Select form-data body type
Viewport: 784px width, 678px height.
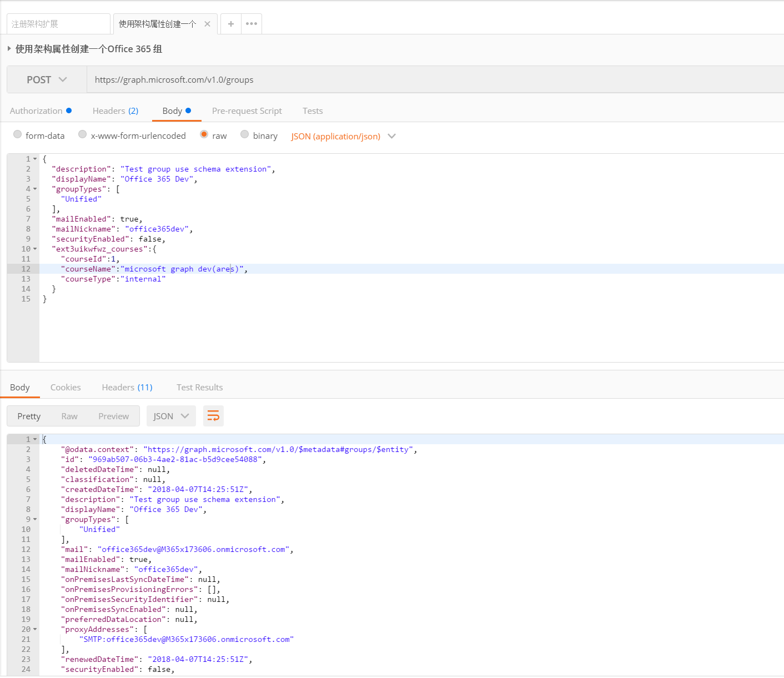(18, 134)
